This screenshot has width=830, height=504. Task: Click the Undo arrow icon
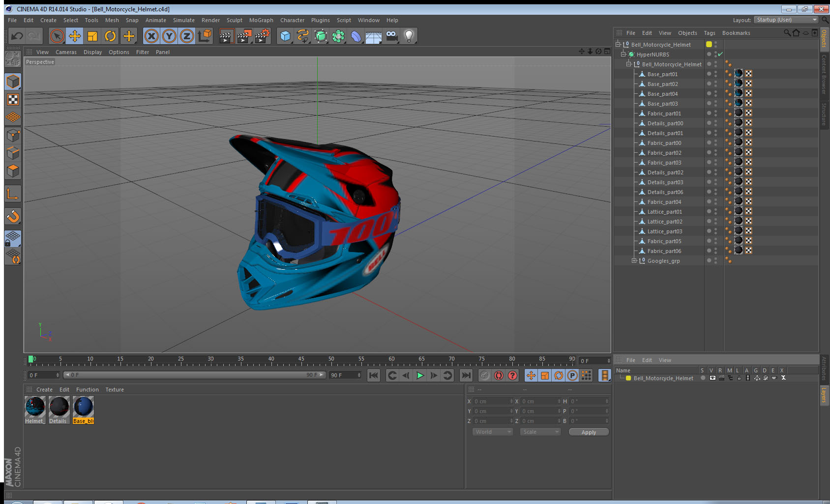[17, 36]
